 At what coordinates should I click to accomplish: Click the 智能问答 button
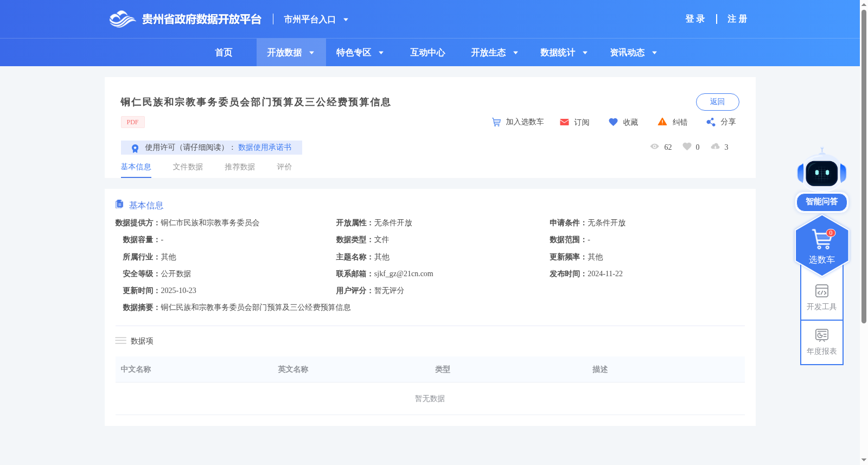(x=822, y=202)
